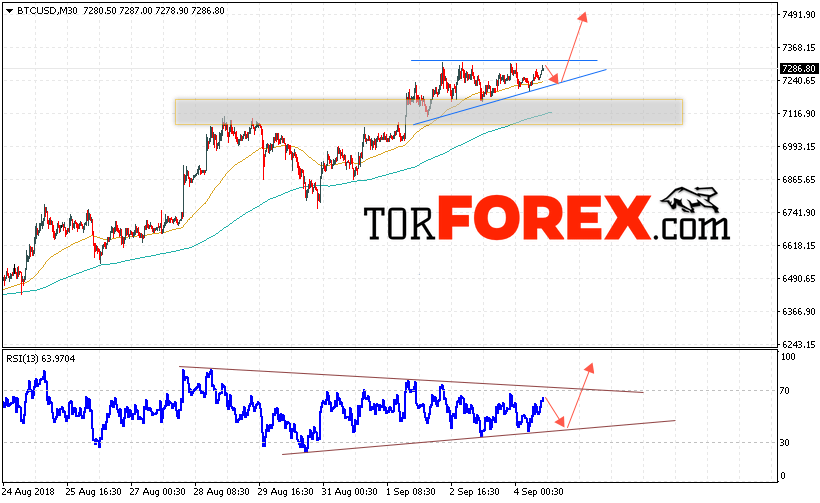820x503 pixels.
Task: Select price axis value 7491.90
Action: point(798,15)
